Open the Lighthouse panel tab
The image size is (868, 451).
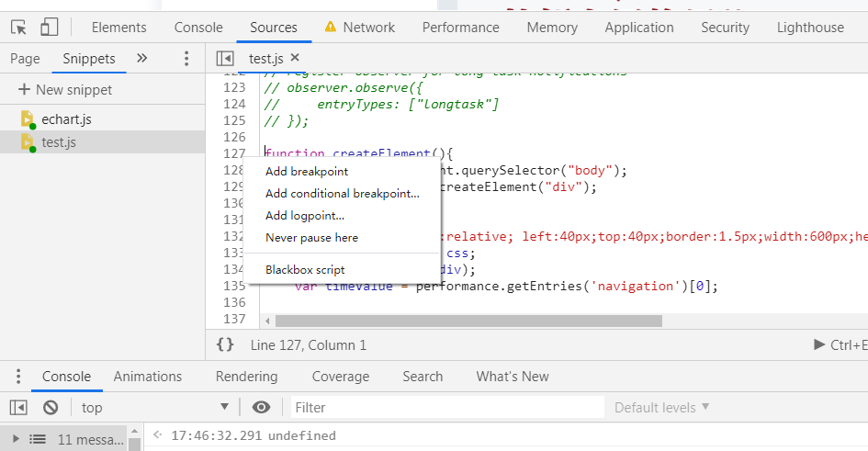click(810, 28)
